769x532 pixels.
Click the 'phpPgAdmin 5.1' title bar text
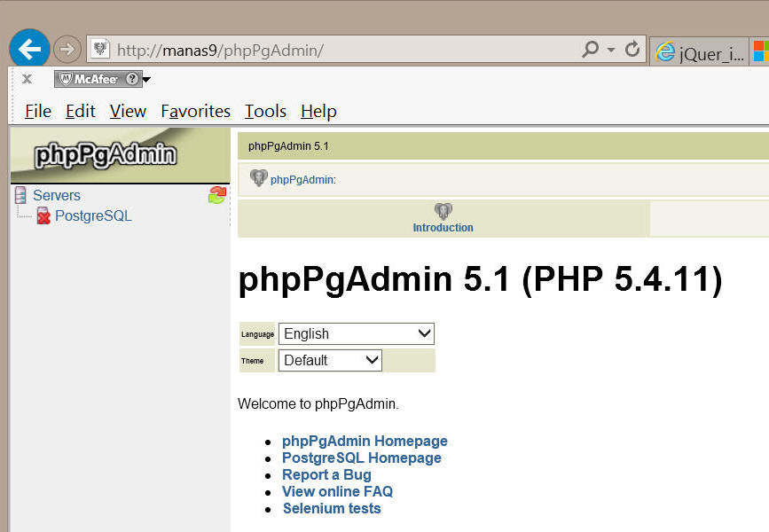(288, 146)
